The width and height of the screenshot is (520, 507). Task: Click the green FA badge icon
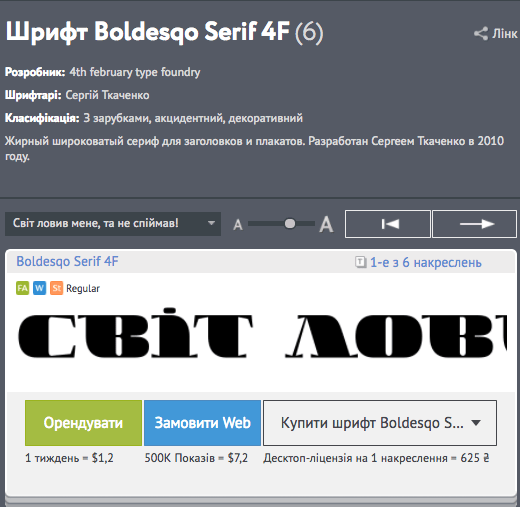(22, 288)
